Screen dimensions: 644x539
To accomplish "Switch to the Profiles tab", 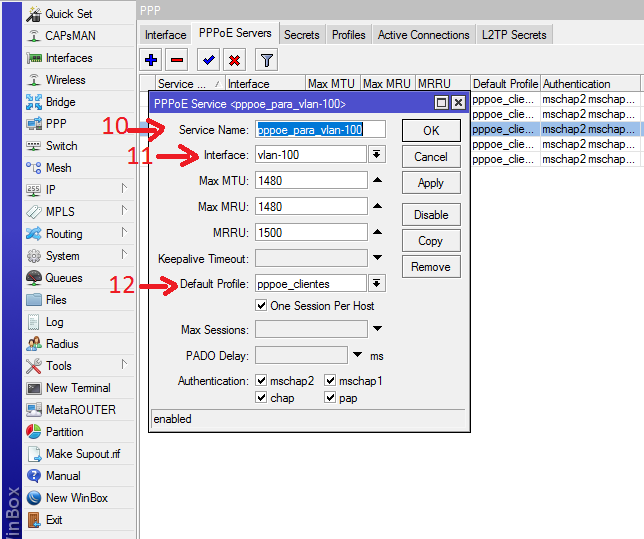I will [x=349, y=35].
